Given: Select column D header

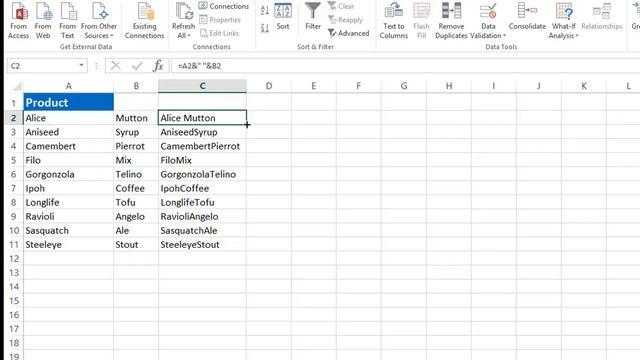Looking at the screenshot, I should pos(269,86).
